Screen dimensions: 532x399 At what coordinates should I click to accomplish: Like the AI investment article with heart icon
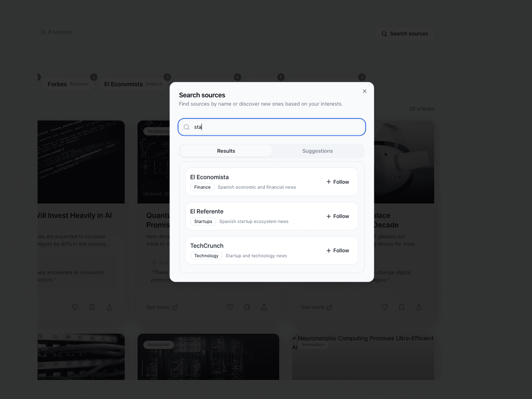coord(75,307)
